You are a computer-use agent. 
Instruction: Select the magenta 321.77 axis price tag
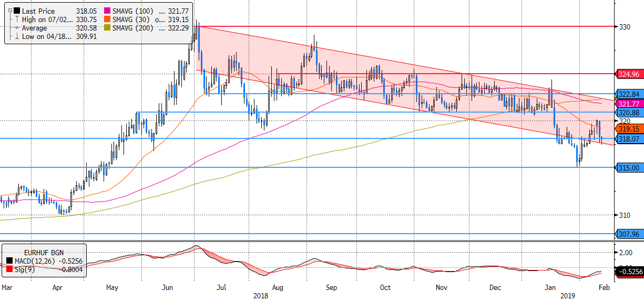point(628,104)
